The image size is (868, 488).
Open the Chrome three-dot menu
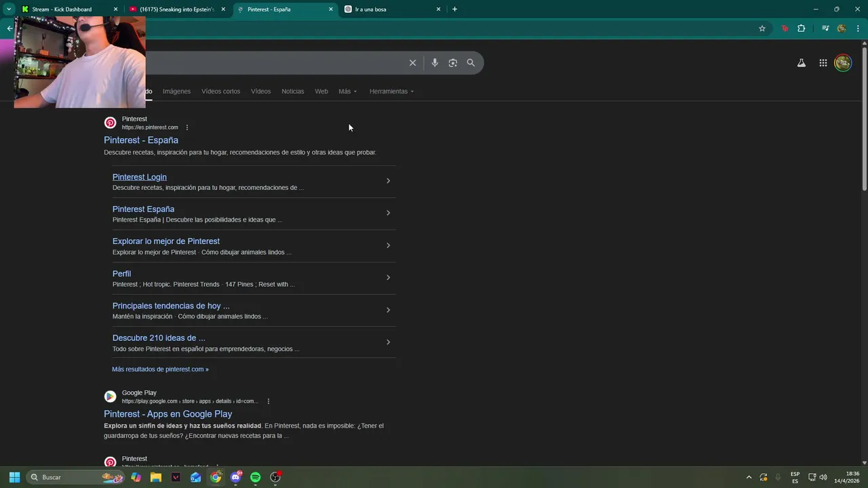coord(858,28)
